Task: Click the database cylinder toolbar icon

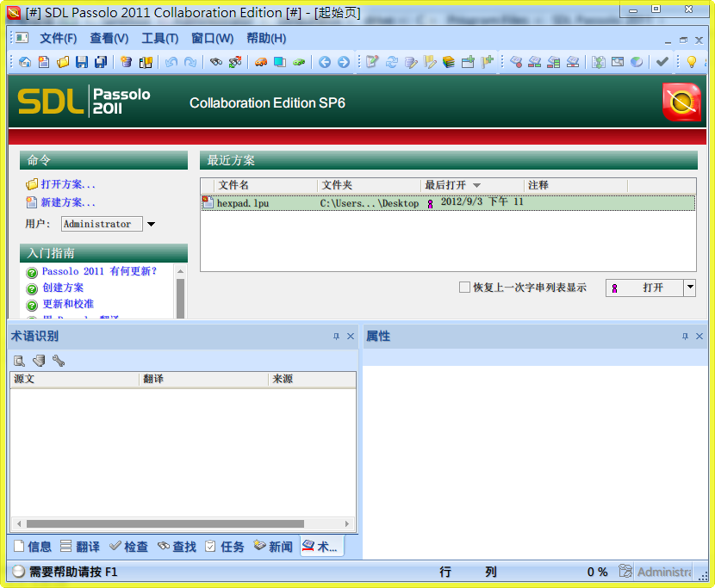Action: [127, 62]
